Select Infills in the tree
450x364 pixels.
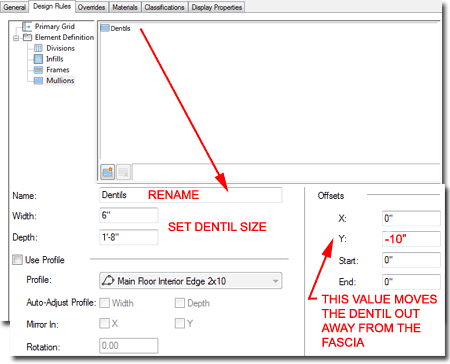point(55,59)
